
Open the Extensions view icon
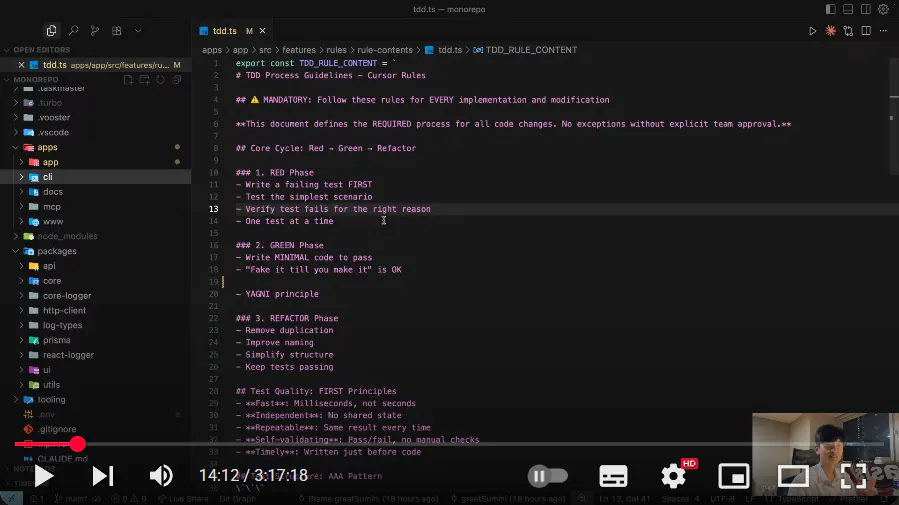coord(116,31)
